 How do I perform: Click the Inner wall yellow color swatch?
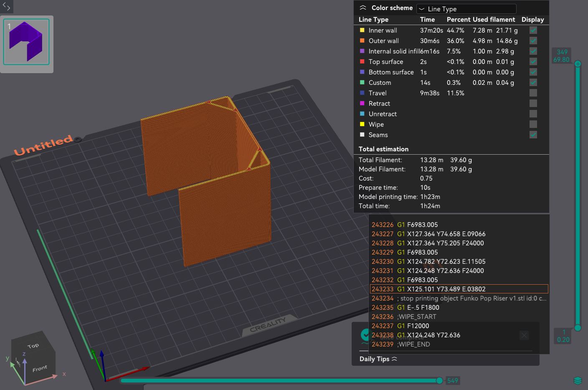pyautogui.click(x=362, y=30)
